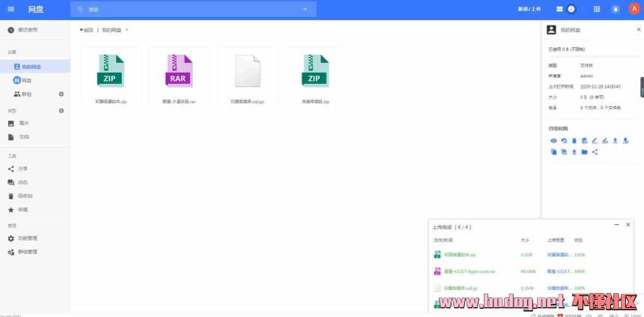The image size is (644, 317).
Task: Open recently used with the clock icon
Action: (x=23, y=30)
